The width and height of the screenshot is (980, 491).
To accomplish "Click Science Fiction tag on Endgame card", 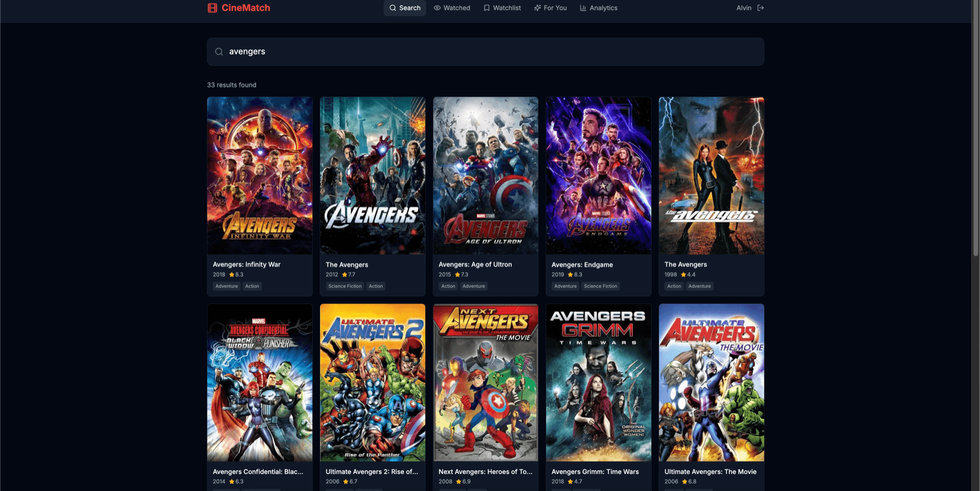I will (601, 286).
